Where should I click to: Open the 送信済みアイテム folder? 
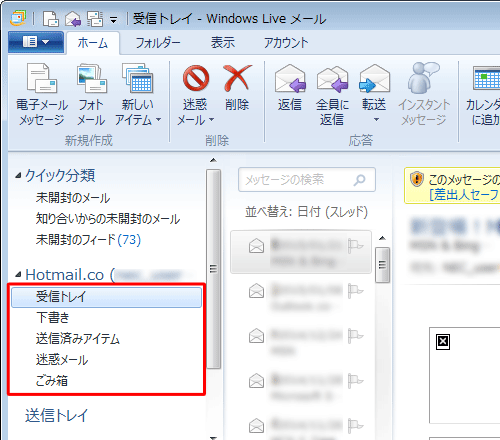[x=78, y=339]
